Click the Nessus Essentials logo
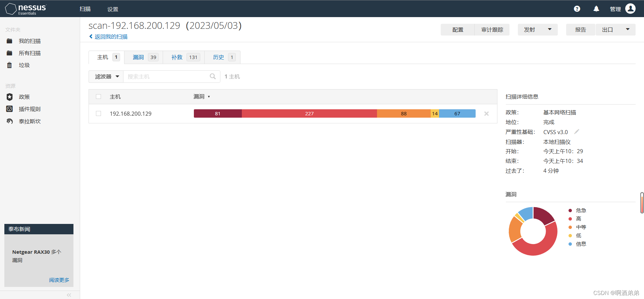The image size is (644, 299). pyautogui.click(x=26, y=9)
